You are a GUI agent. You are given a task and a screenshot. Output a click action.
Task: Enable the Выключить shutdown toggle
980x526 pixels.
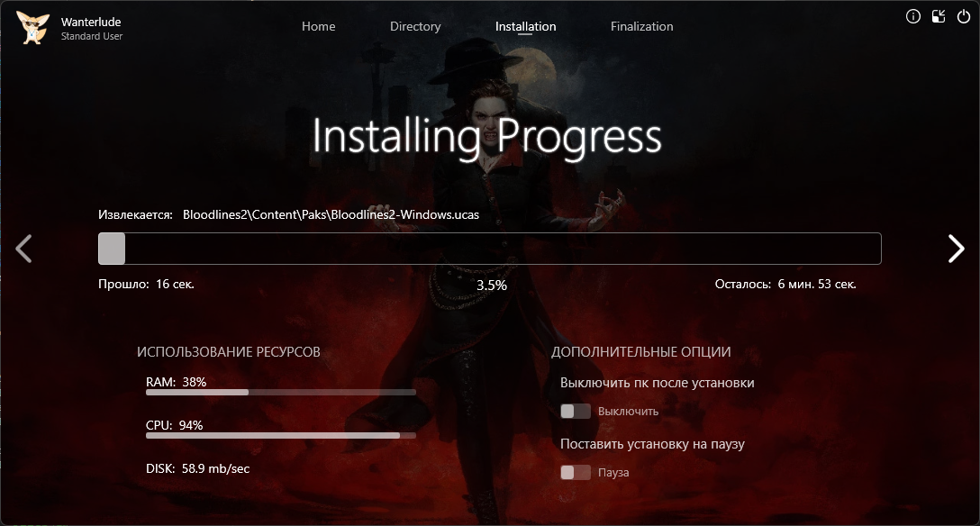pos(576,412)
